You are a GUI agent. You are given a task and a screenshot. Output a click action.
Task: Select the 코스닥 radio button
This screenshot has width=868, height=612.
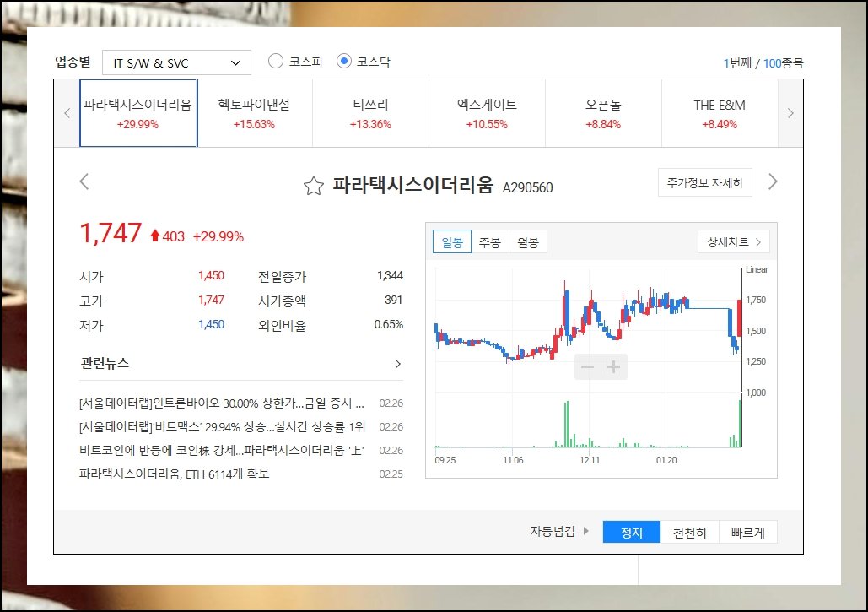click(x=344, y=61)
